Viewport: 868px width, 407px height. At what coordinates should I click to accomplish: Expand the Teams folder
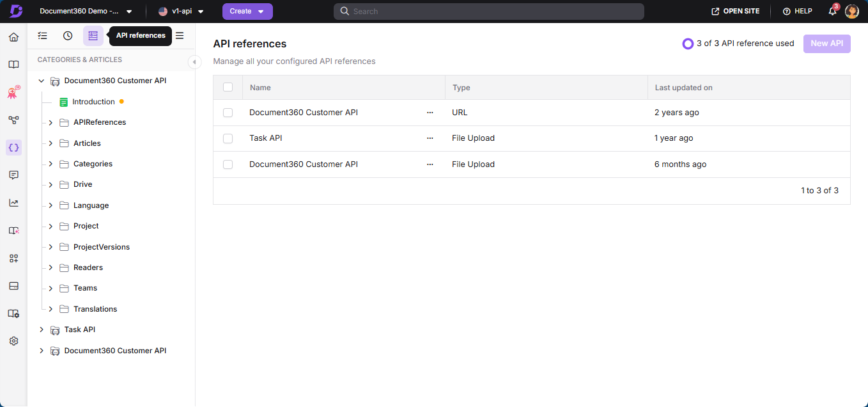pyautogui.click(x=50, y=288)
